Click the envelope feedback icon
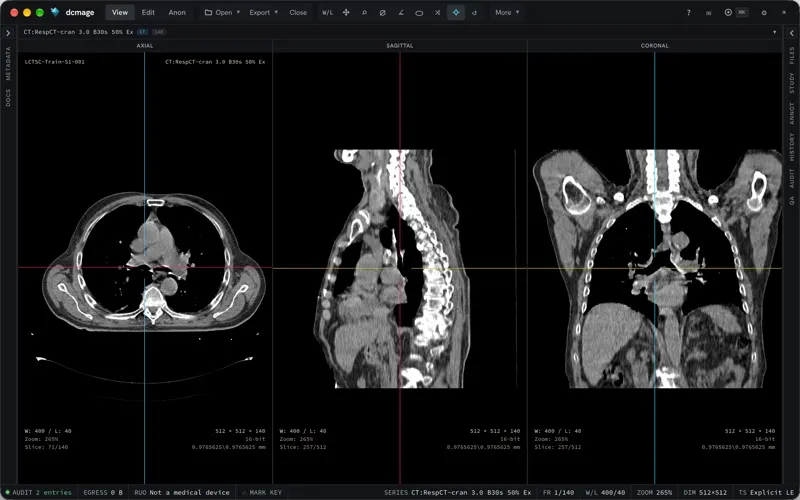The image size is (800, 500). [x=708, y=13]
